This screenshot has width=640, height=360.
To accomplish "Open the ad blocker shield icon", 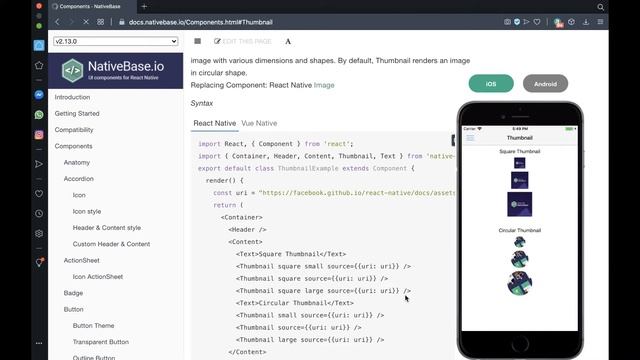I will point(517,22).
